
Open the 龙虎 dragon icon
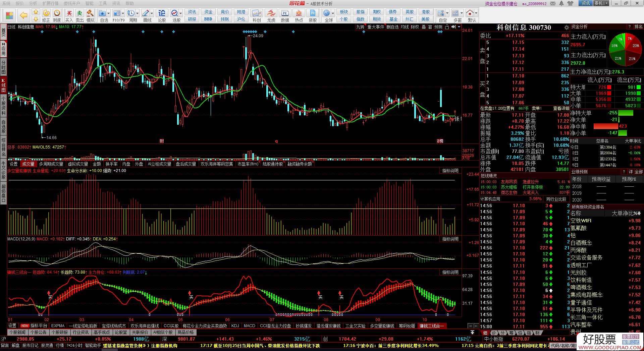(x=271, y=13)
